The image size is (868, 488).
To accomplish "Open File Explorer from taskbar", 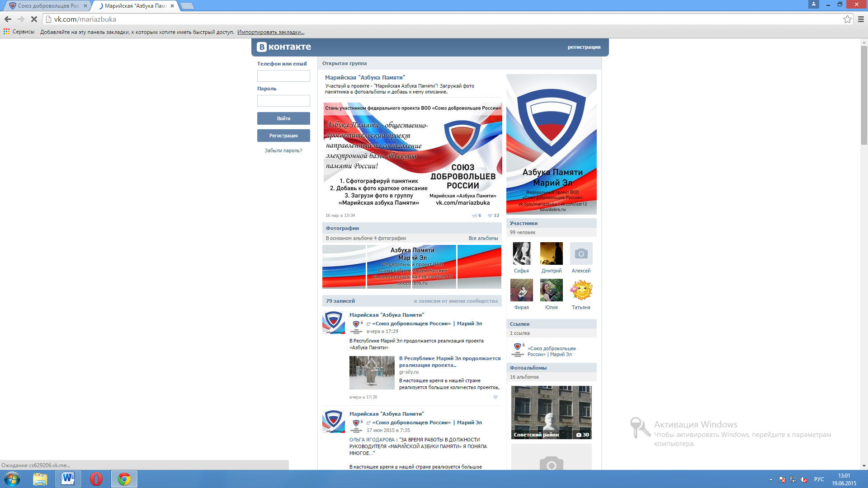I will tap(40, 479).
